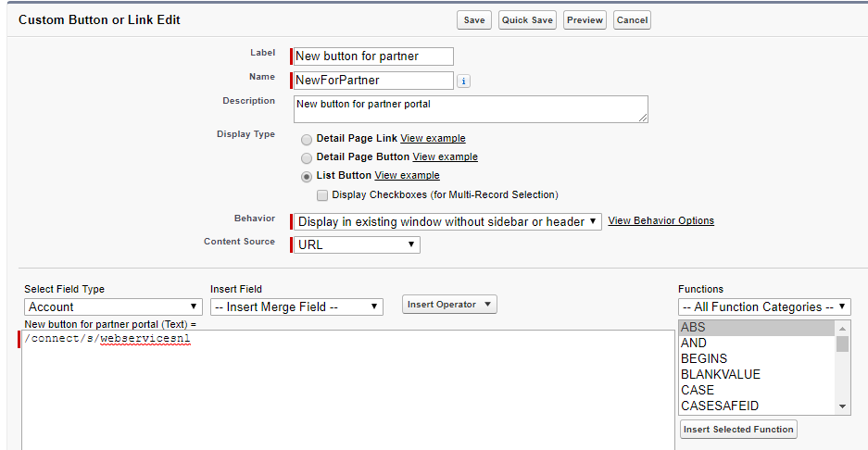Click inside the Label input field
This screenshot has height=450, width=868.
coord(373,56)
